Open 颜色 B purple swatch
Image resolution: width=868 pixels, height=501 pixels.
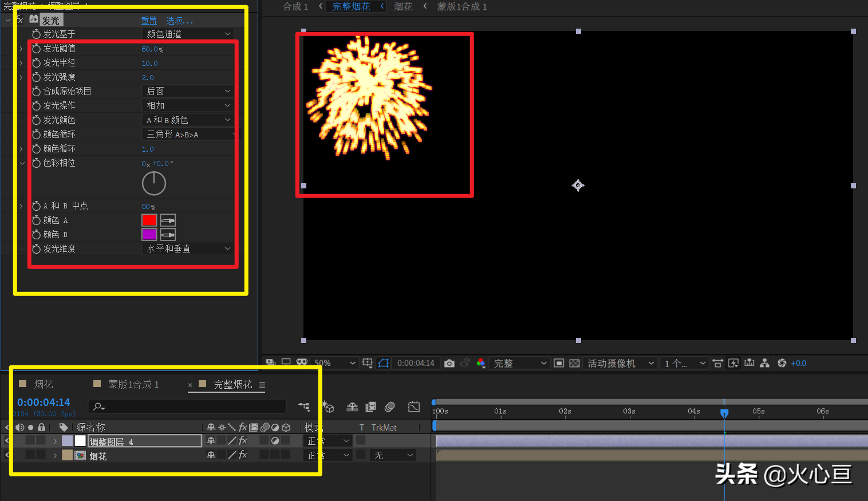pyautogui.click(x=149, y=235)
